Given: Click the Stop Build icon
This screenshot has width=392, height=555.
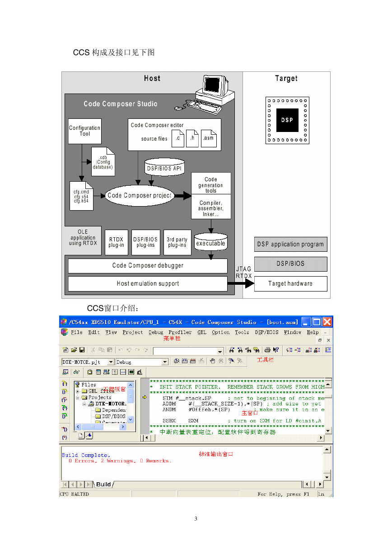Looking at the screenshot, I should (201, 361).
